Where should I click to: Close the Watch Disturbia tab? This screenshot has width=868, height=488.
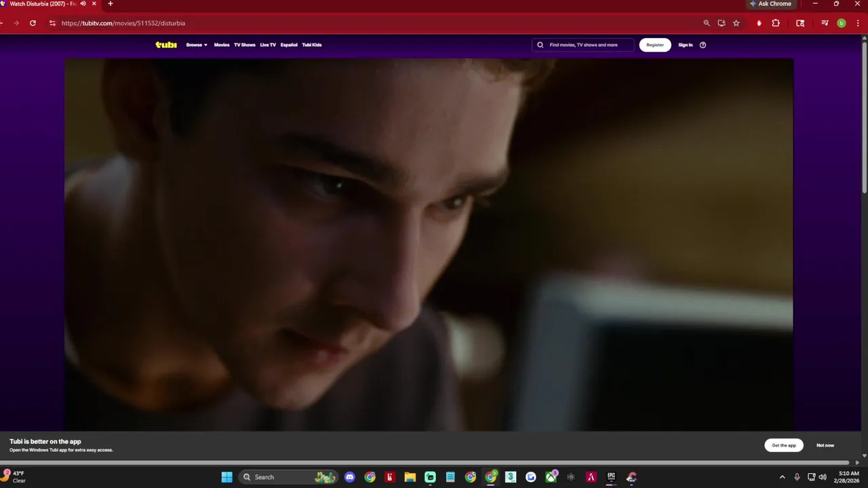94,3
